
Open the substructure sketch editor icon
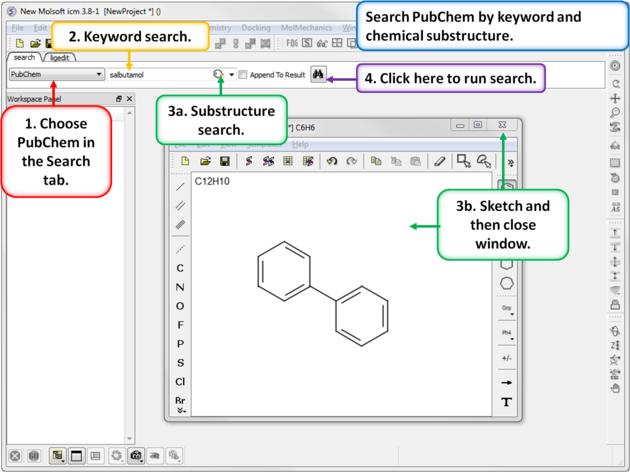tap(219, 74)
